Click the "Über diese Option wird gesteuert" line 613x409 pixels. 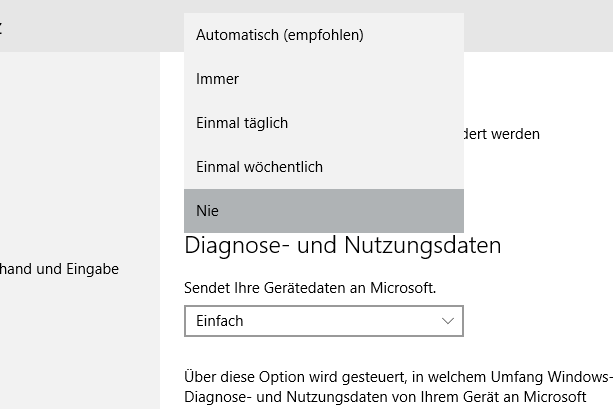(x=397, y=378)
